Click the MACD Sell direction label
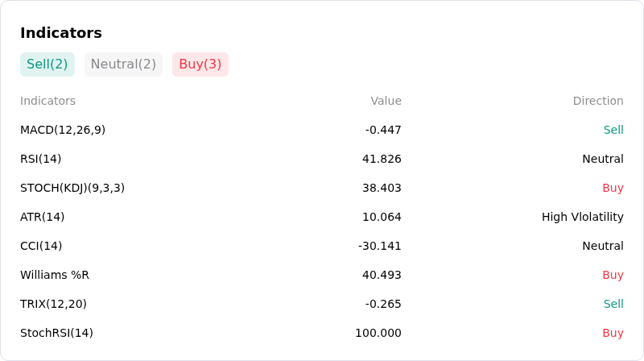Screen dimensions: 644x361 [x=613, y=130]
